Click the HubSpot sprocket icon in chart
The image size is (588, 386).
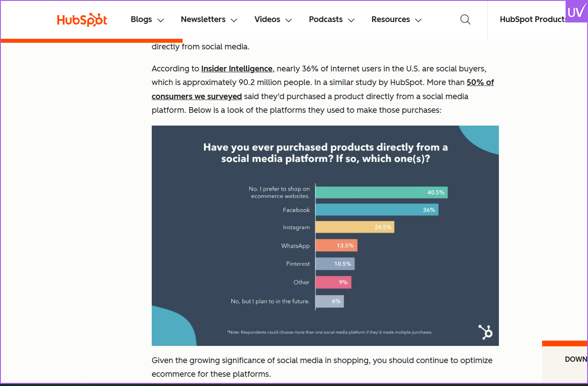tap(485, 332)
